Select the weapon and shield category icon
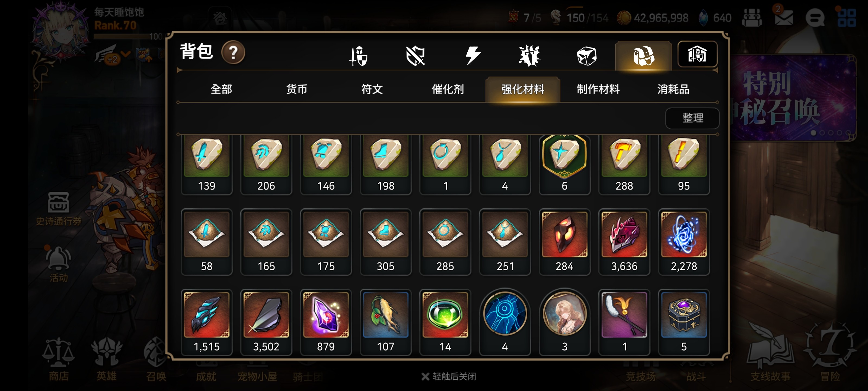 pyautogui.click(x=358, y=56)
